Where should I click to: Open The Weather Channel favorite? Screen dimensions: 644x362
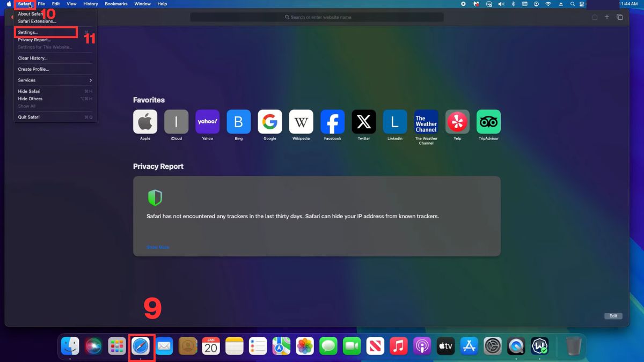[426, 122]
